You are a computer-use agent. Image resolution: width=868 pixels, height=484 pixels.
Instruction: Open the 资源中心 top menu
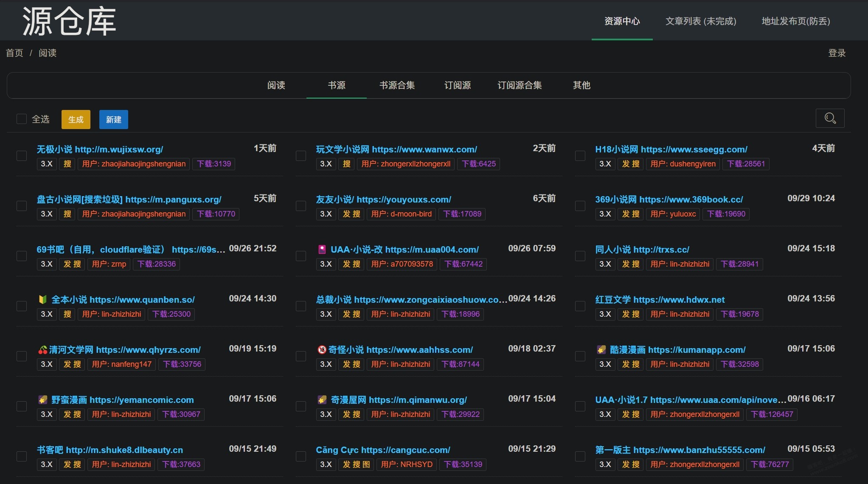tap(622, 21)
